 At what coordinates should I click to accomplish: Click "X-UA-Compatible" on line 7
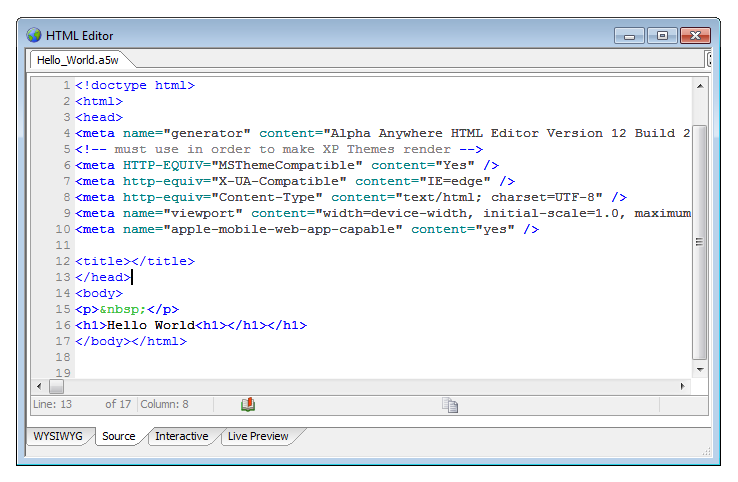pyautogui.click(x=279, y=181)
